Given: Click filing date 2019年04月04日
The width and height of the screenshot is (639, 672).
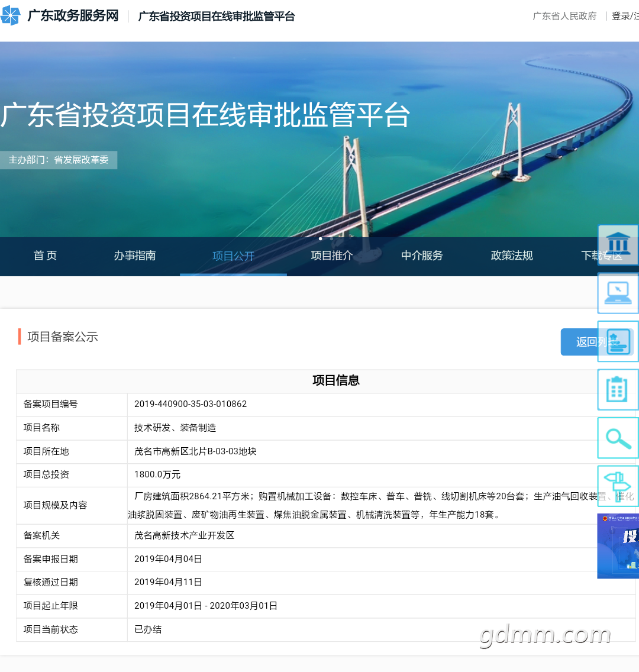Looking at the screenshot, I should (168, 559).
